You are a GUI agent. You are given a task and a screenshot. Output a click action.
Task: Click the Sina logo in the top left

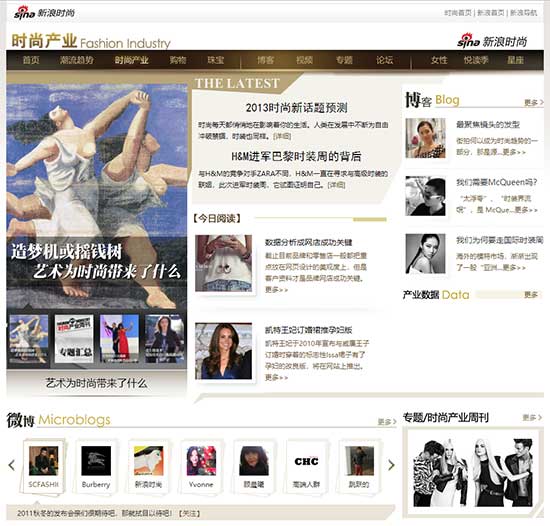44,13
